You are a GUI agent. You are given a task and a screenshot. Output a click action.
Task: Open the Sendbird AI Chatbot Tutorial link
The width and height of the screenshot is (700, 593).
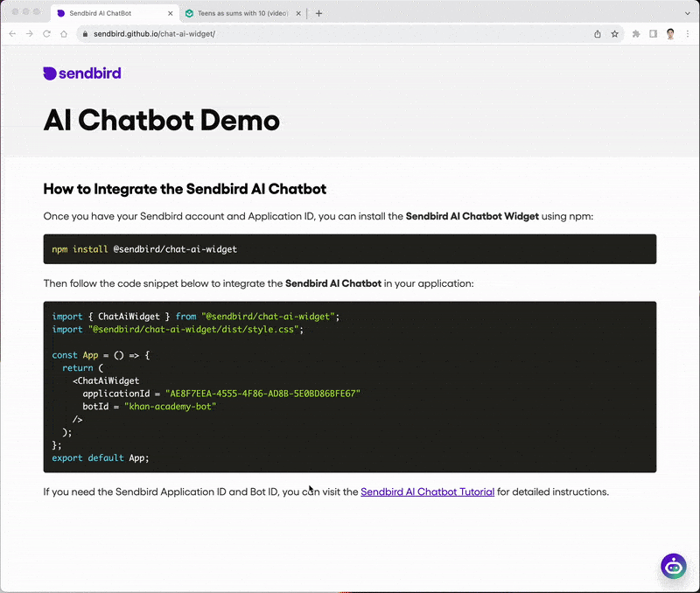tap(427, 492)
